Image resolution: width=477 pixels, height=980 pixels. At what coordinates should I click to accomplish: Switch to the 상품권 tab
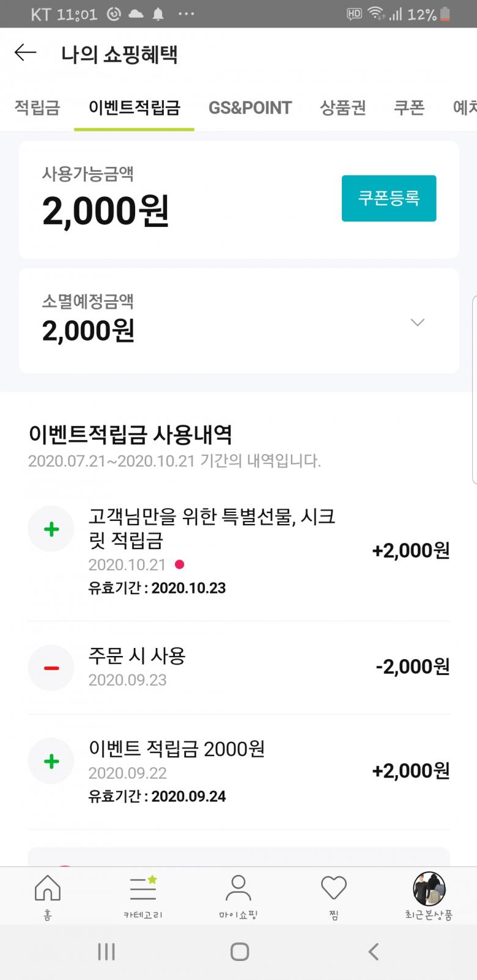pos(343,108)
